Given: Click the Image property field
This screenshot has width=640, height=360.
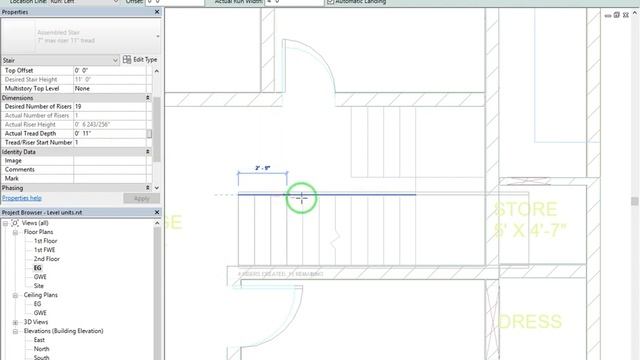Looking at the screenshot, I should pyautogui.click(x=109, y=160).
